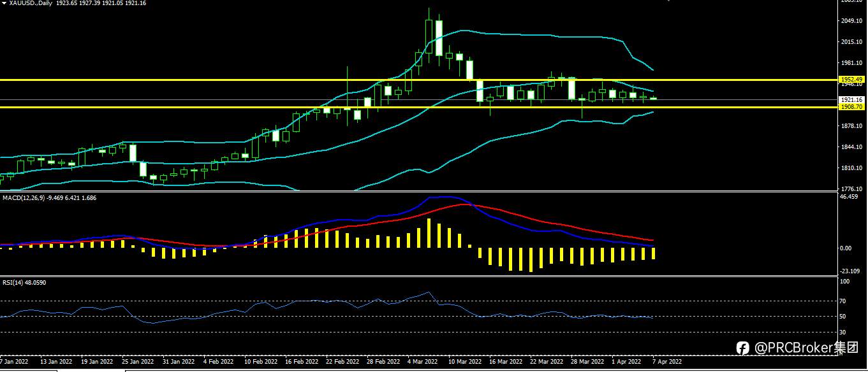
Task: Click the current price label 1921.16
Action: pos(852,100)
